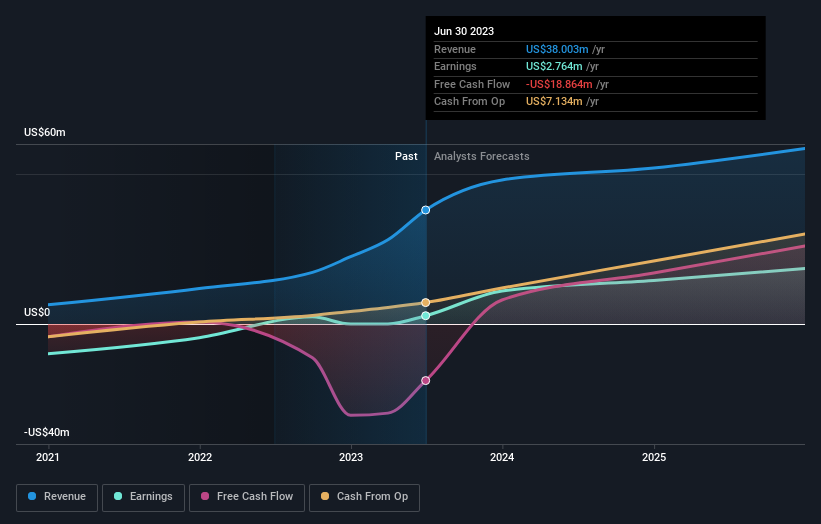Image resolution: width=821 pixels, height=524 pixels.
Task: Click the Past label on chart
Action: coord(406,157)
